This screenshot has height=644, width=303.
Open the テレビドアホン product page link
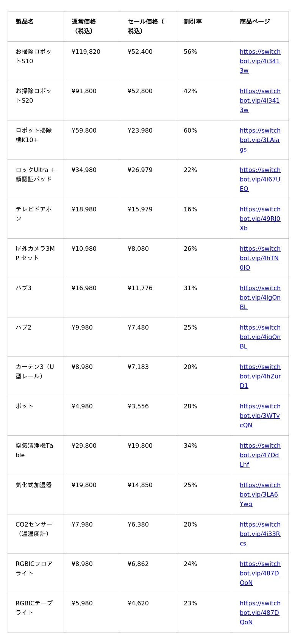coord(260,219)
